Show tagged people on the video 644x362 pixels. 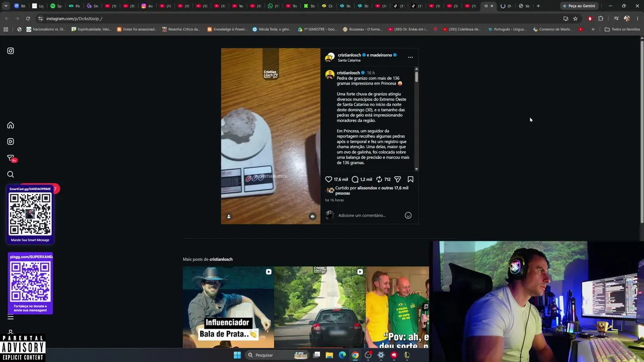click(228, 216)
